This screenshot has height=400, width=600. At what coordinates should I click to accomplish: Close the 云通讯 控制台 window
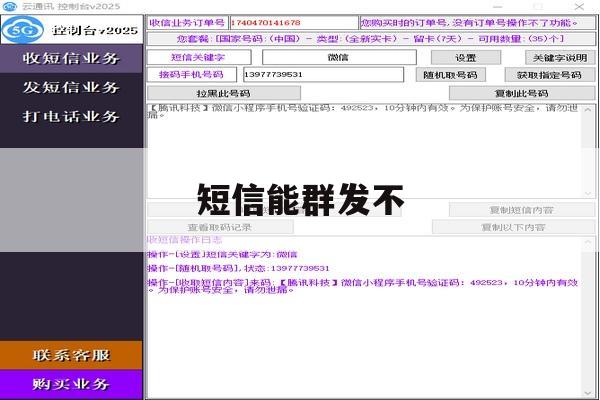click(579, 7)
